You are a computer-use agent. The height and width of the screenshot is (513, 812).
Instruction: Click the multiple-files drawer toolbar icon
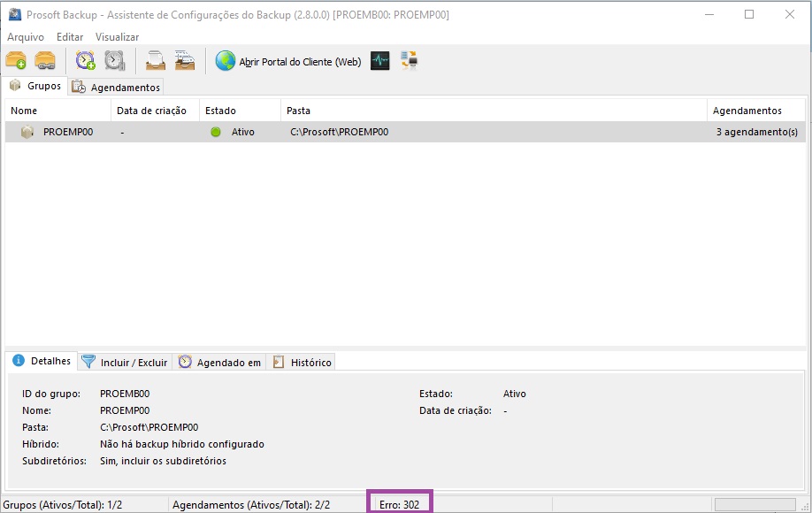click(185, 60)
